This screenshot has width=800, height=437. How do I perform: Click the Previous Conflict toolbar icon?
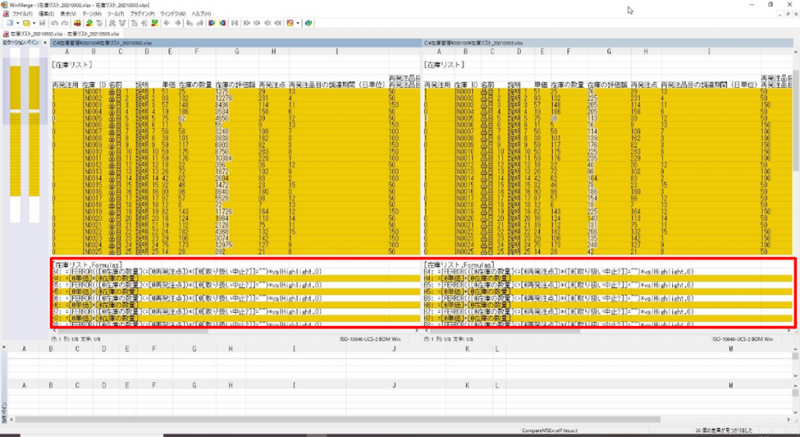point(121,23)
